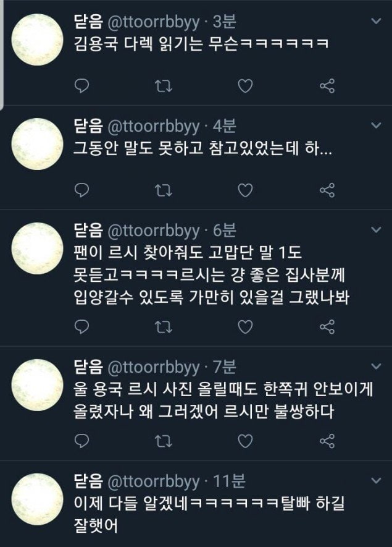This screenshot has height=547, width=392.
Task: Share the 3분 tweet
Action: pyautogui.click(x=327, y=87)
